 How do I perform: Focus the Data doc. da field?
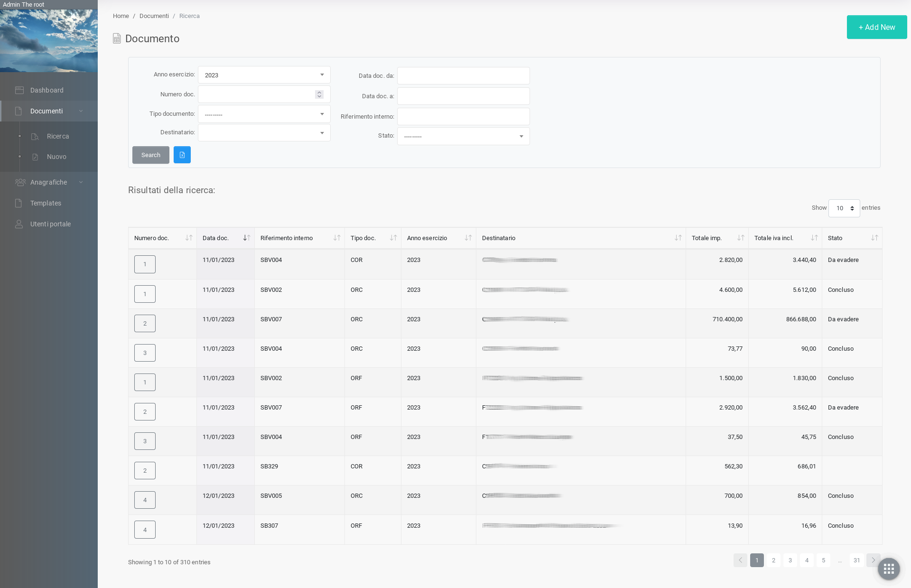point(464,75)
